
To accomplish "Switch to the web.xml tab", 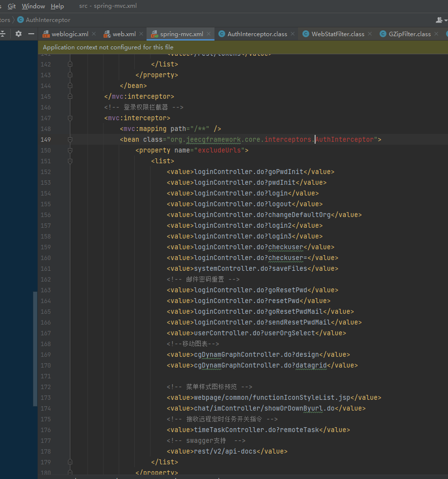I will (124, 34).
